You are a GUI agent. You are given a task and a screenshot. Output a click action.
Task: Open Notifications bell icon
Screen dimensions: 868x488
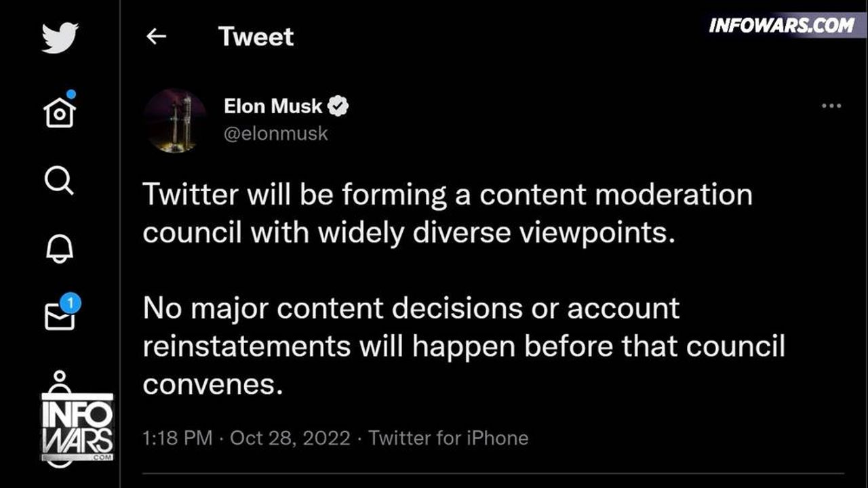pos(59,249)
